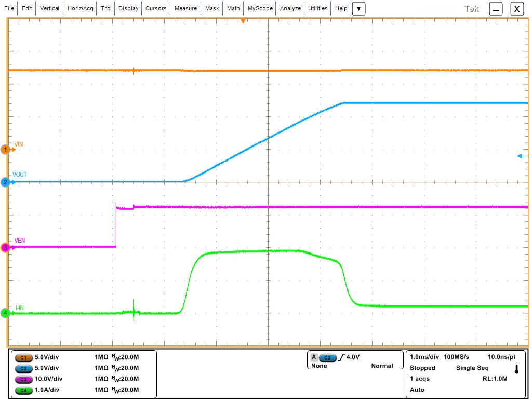Click the channel 3 VEN ground marker
This screenshot has width=532, height=399.
[6, 248]
